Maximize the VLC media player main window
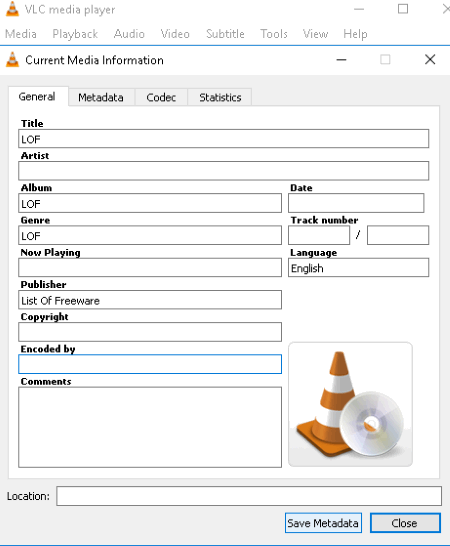The height and width of the screenshot is (546, 450). [403, 9]
